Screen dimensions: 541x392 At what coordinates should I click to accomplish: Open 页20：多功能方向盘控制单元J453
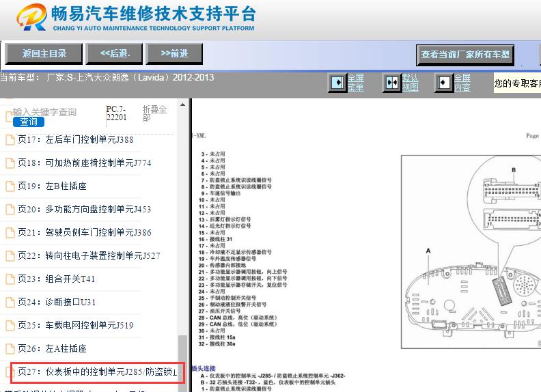coord(85,210)
